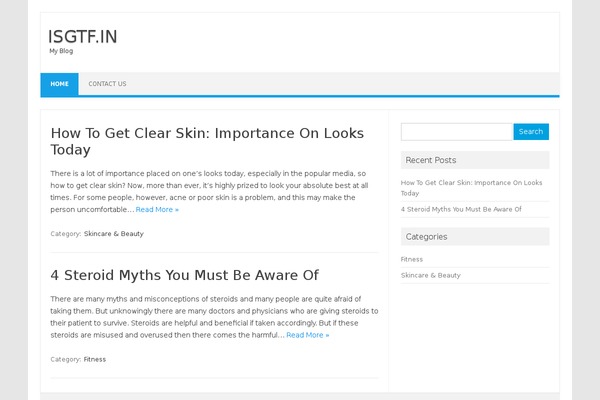
Task: Open Skincare & Beauty category under first post
Action: pos(114,233)
